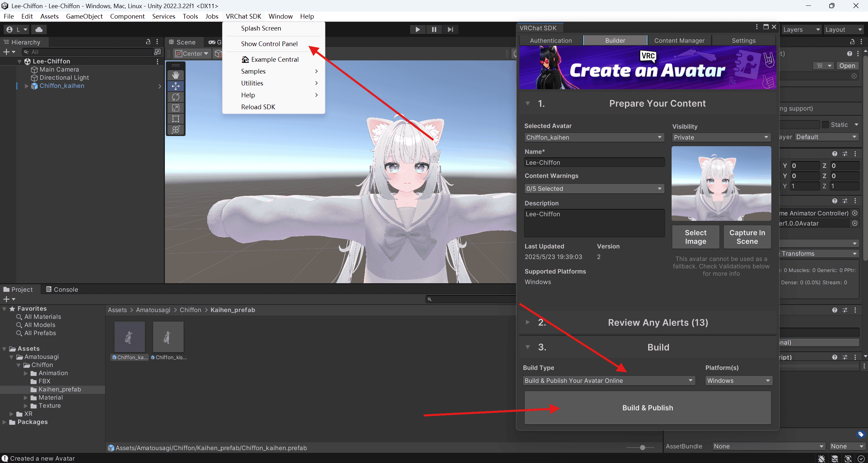Open the Visibility dropdown set to Private

coord(721,137)
